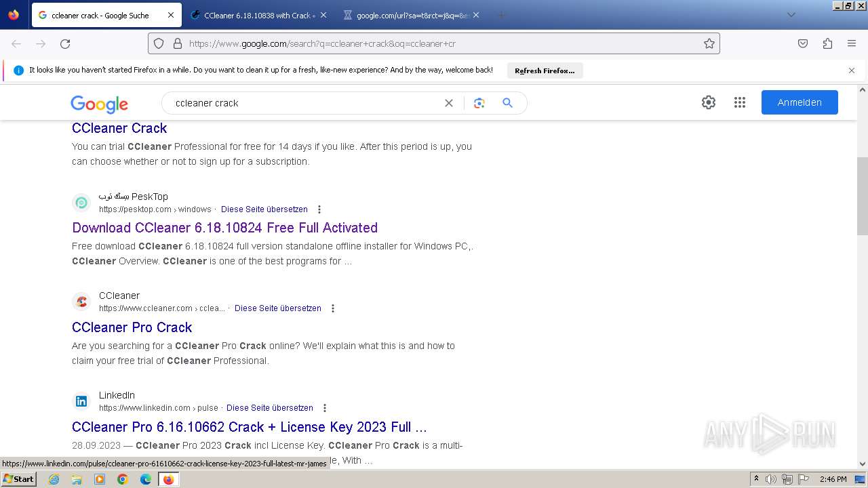Viewport: 868px width, 488px height.
Task: Translate ccleaner.com result via Diese Seite übersetzen
Action: [278, 308]
